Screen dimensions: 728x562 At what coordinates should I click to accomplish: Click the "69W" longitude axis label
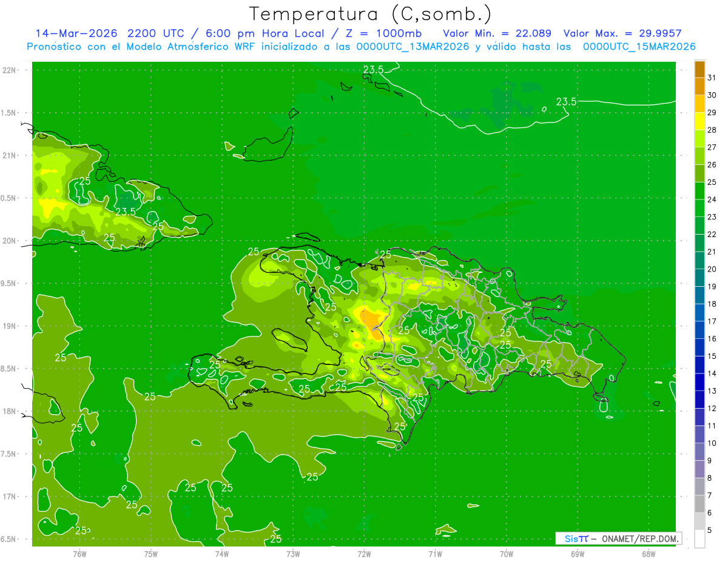tap(578, 554)
